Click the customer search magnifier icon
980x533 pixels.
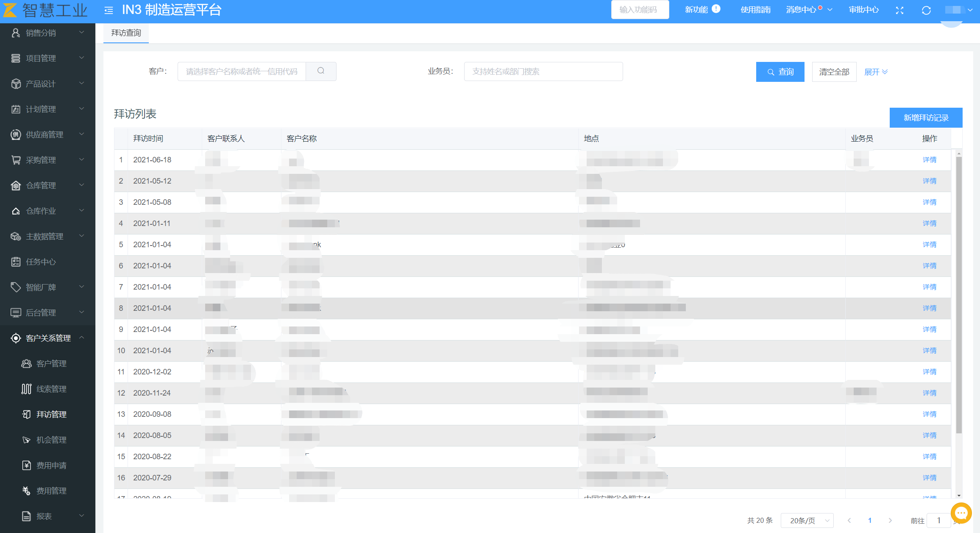click(321, 71)
